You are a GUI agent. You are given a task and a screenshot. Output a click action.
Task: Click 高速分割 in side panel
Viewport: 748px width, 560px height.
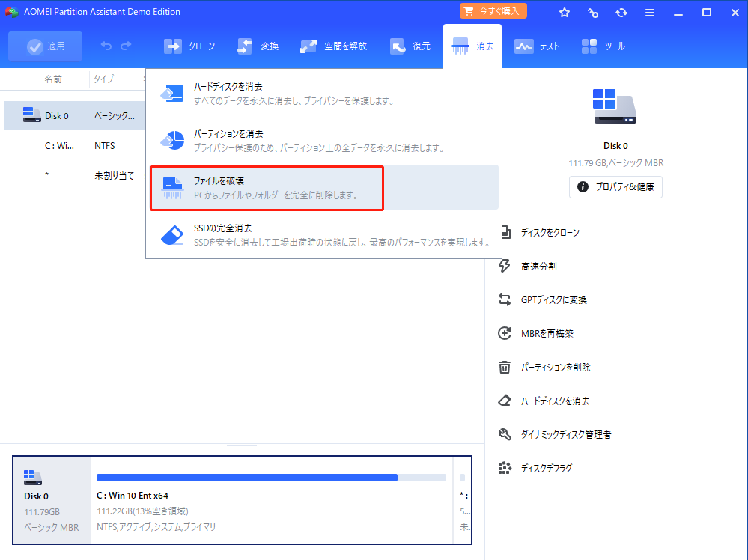(538, 267)
